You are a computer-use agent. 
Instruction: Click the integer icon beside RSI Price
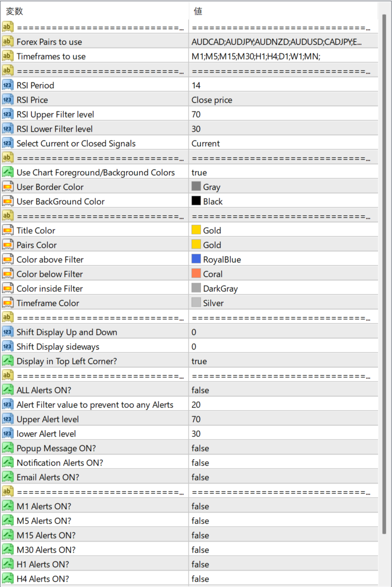click(x=8, y=100)
